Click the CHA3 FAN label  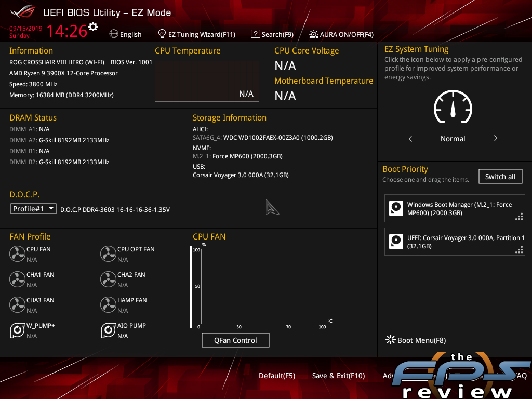(x=41, y=300)
